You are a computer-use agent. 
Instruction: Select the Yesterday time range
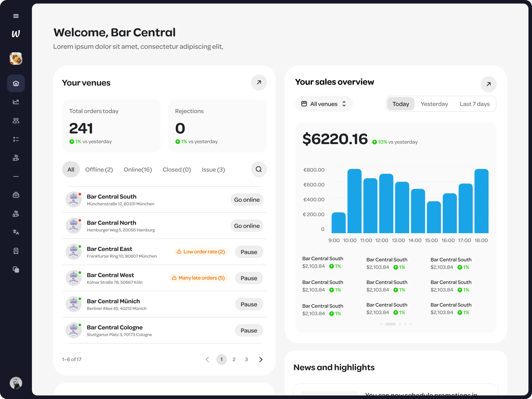click(434, 104)
